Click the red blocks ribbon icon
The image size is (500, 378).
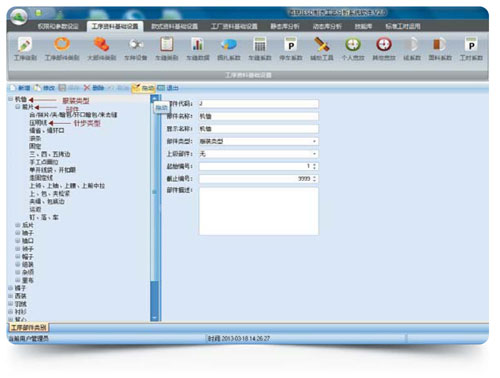pyautogui.click(x=101, y=44)
